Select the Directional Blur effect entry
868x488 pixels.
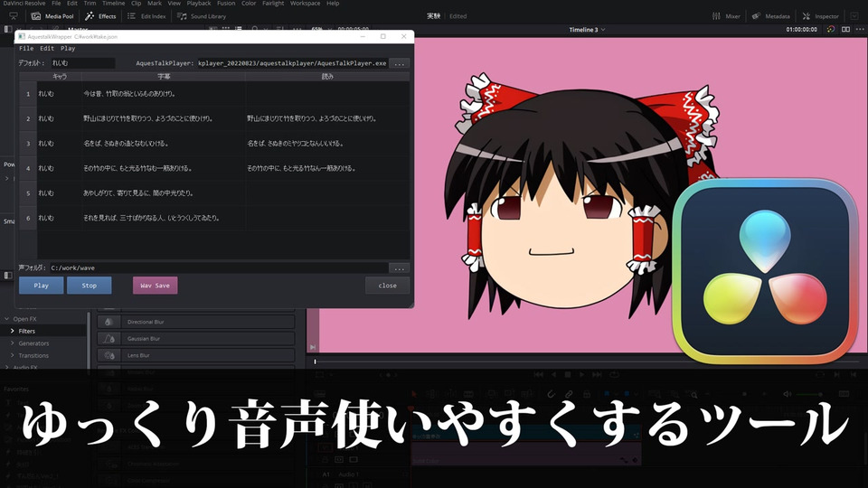point(196,322)
